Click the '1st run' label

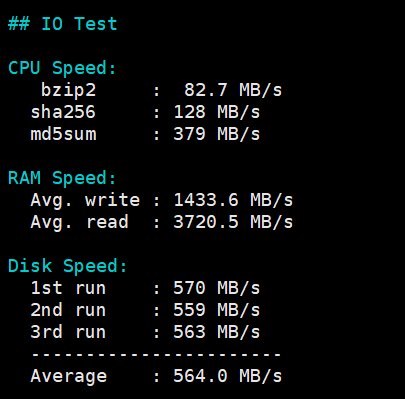pyautogui.click(x=68, y=288)
